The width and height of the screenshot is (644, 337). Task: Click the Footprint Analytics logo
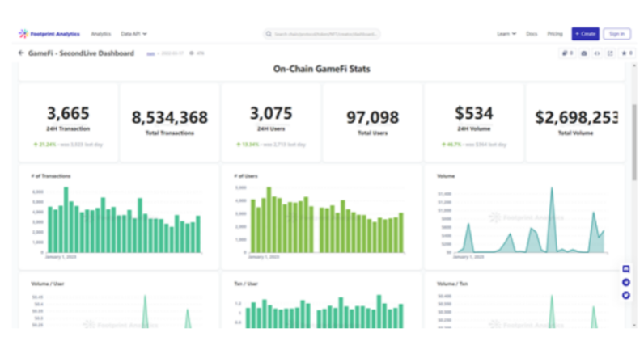click(49, 34)
